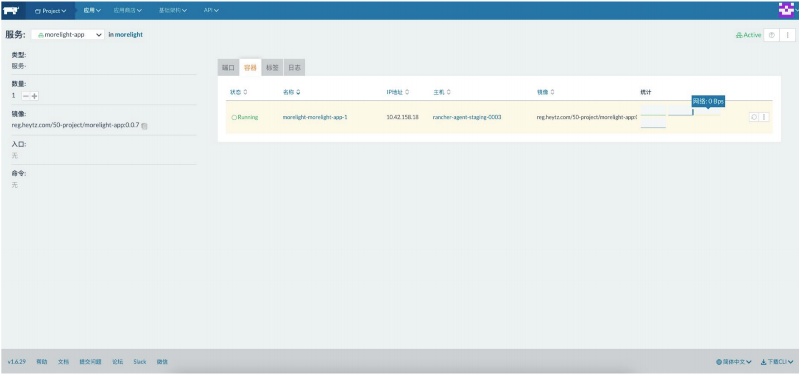
Task: Click the first stats sparkline graph
Action: pos(653,111)
